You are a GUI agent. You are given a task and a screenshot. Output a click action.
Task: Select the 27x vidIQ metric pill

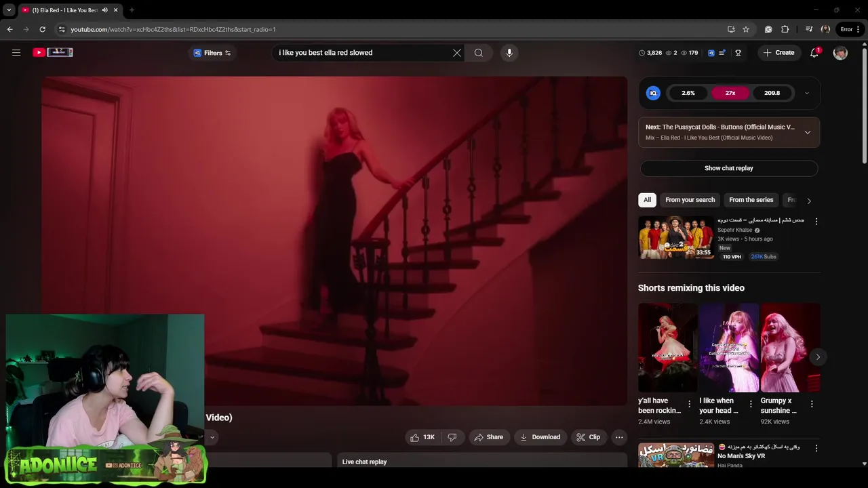tap(730, 93)
